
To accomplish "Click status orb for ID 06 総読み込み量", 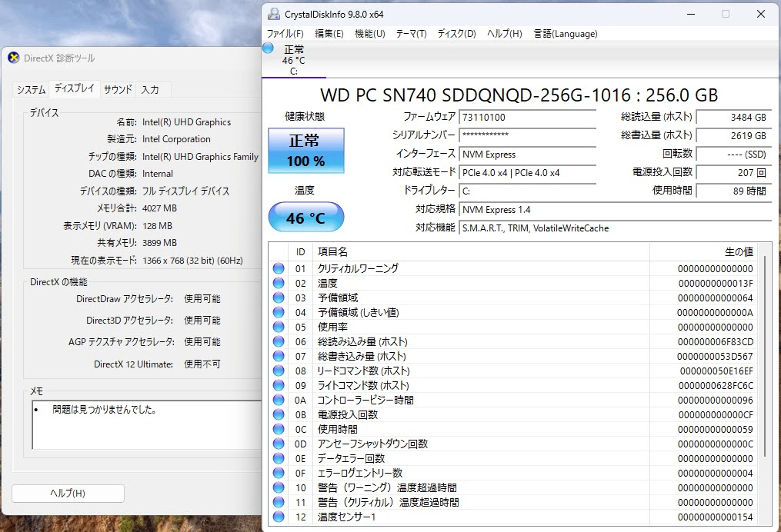I will 279,341.
